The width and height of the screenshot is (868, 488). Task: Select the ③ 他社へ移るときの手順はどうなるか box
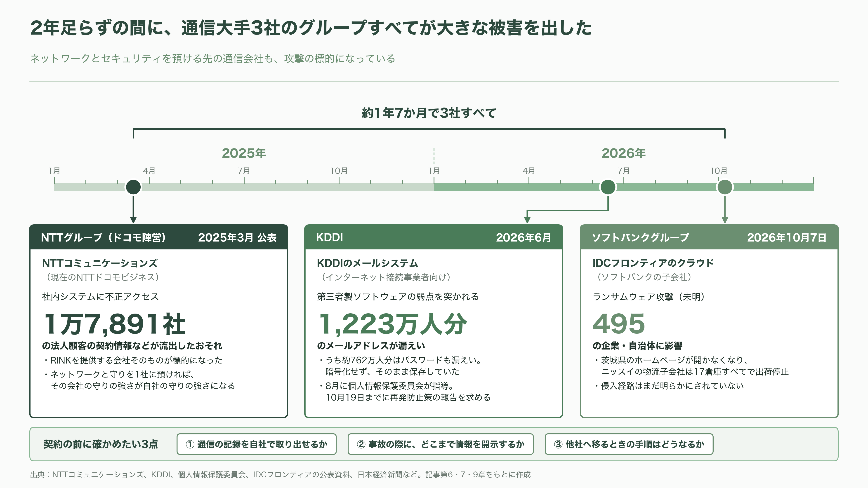(629, 444)
